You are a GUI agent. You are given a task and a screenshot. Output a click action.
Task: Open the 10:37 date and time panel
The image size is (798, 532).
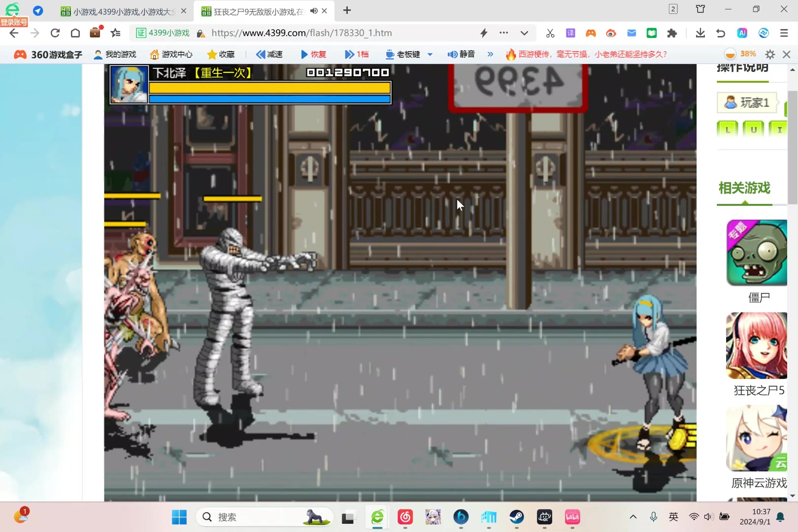click(x=755, y=517)
